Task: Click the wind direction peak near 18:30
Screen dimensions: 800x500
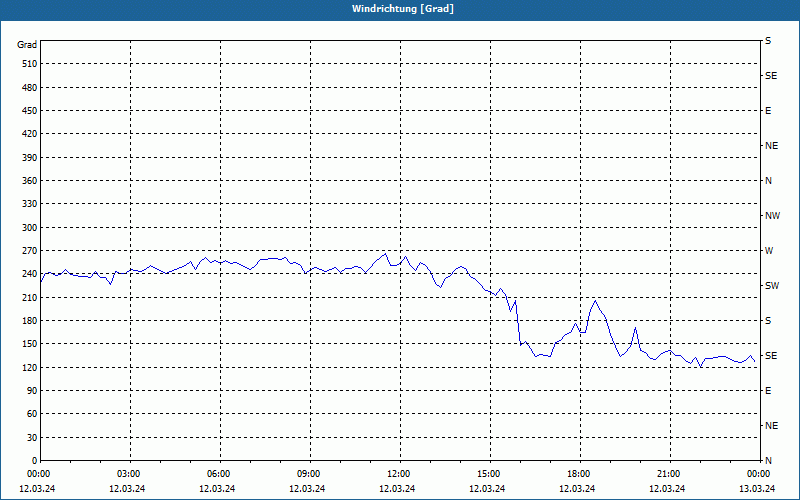Action: (595, 301)
